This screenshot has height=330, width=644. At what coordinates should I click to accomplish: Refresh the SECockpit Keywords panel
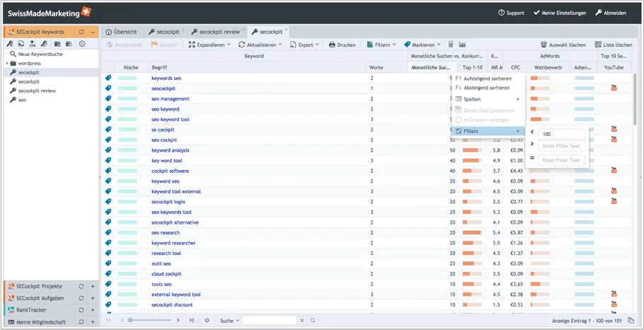point(81,32)
